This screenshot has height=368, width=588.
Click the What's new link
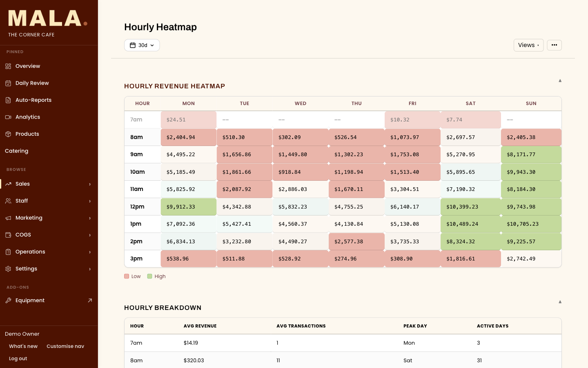23,346
